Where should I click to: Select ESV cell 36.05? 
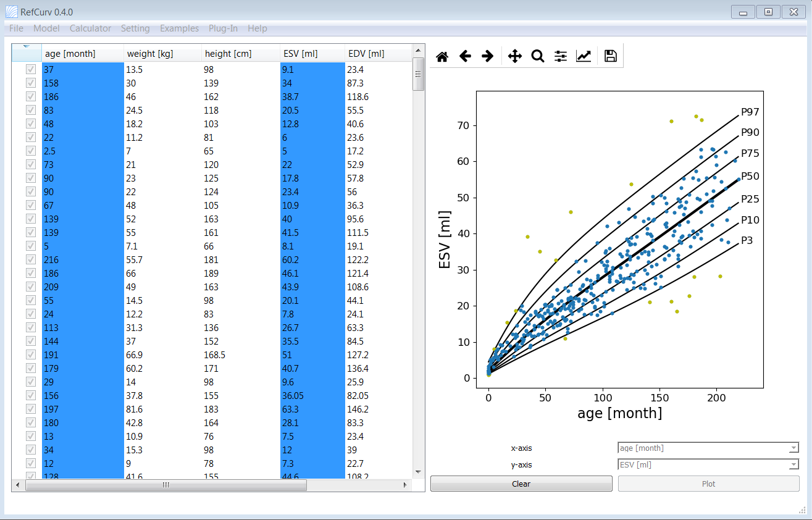pyautogui.click(x=312, y=396)
